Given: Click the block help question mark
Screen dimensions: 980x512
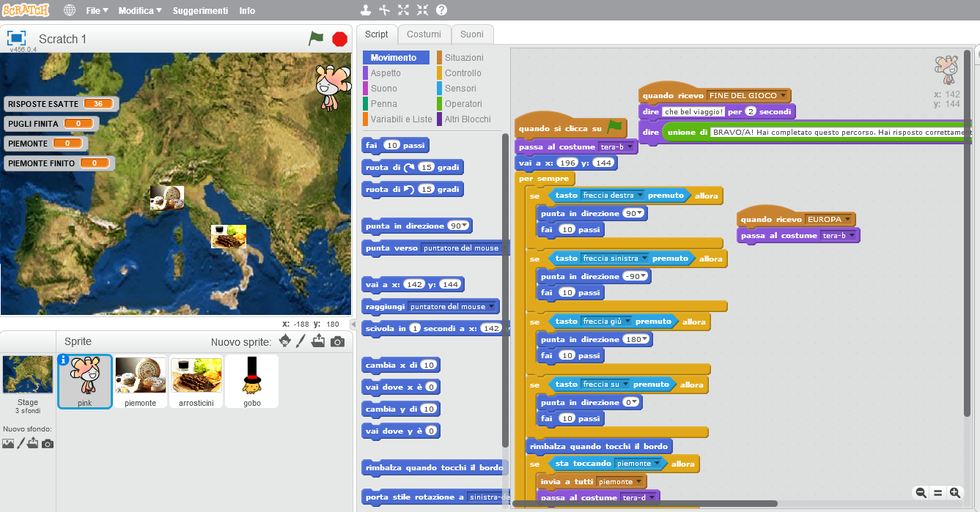Looking at the screenshot, I should click(441, 10).
